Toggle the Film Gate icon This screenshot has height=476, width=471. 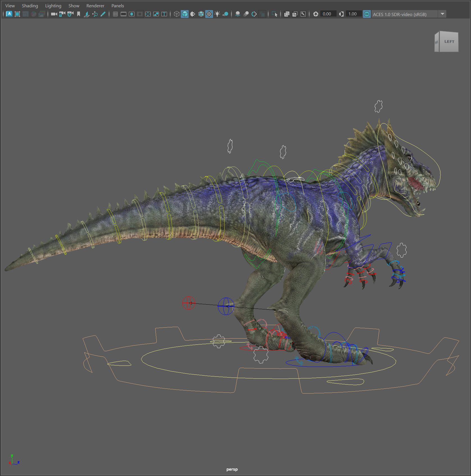(124, 14)
